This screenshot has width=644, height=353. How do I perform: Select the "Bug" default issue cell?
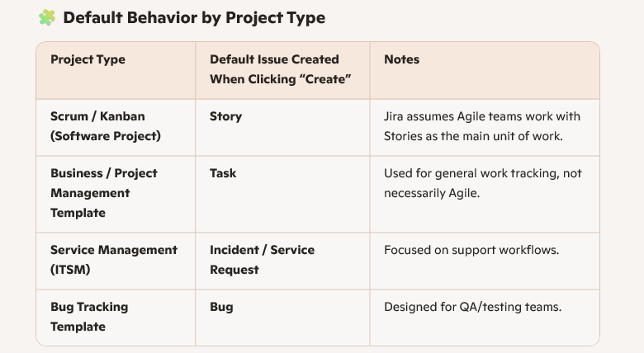pos(221,307)
